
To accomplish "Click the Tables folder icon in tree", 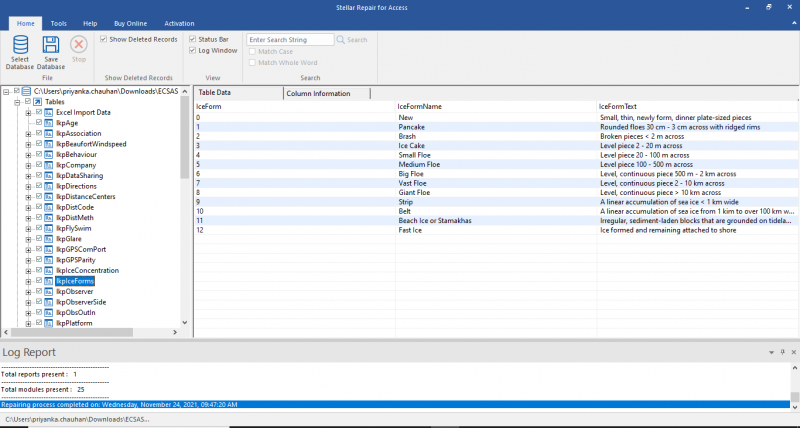I will point(37,102).
